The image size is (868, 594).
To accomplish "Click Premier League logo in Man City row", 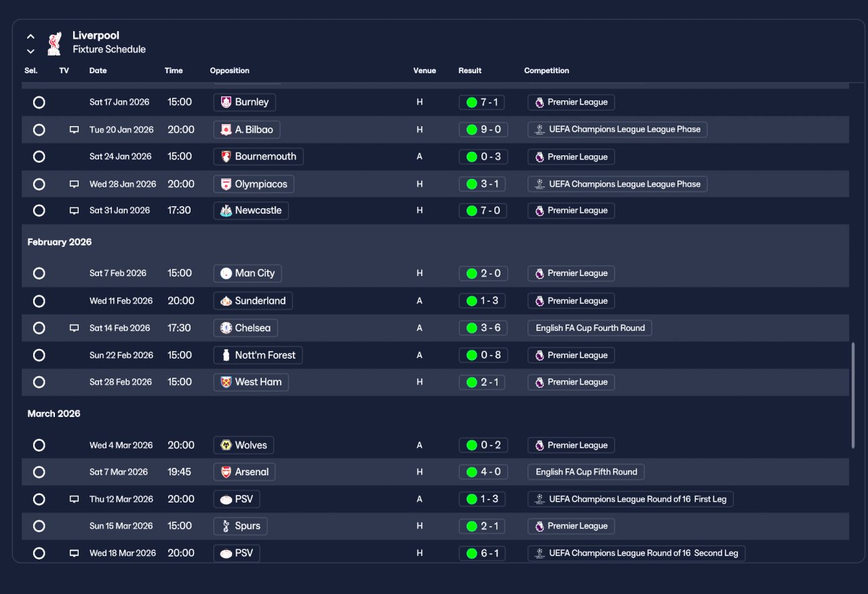I will point(539,273).
